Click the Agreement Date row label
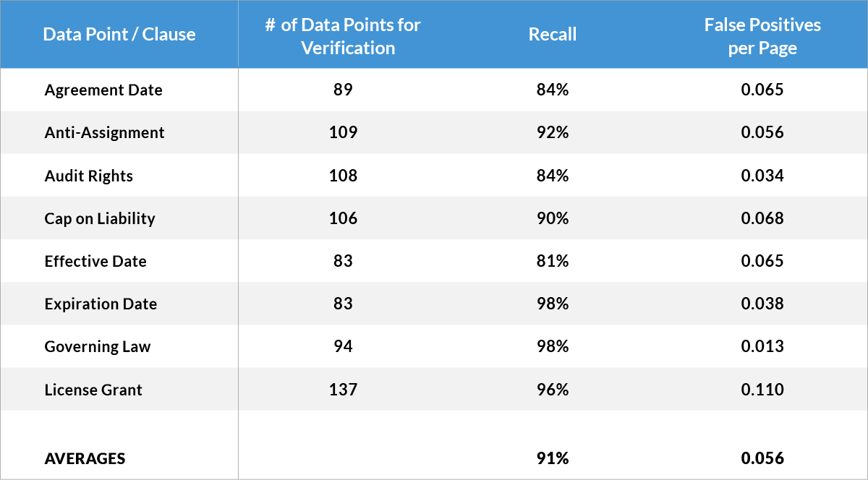Viewport: 868px width, 480px height. click(x=103, y=90)
